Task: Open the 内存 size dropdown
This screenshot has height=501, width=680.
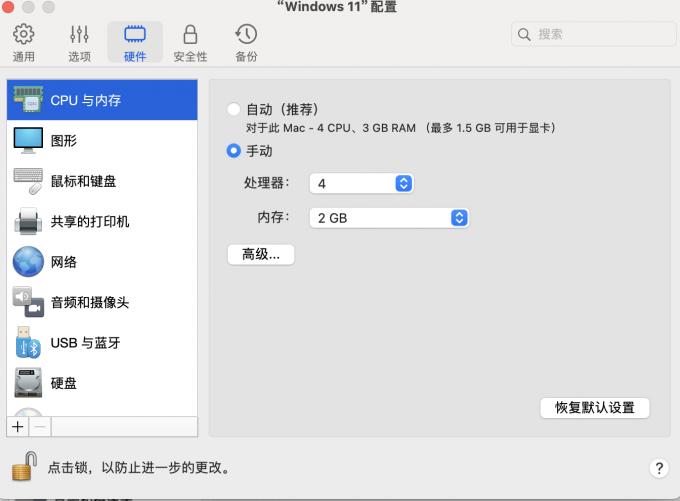Action: pos(458,217)
